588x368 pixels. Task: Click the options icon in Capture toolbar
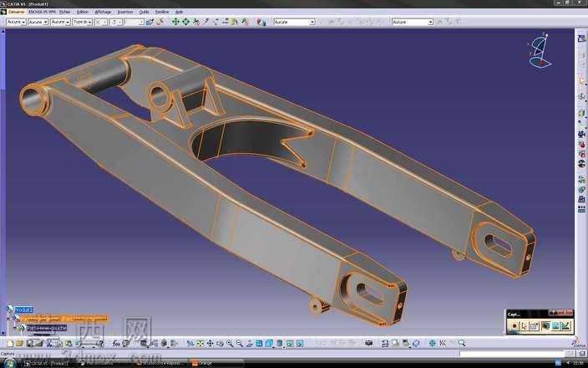534,326
